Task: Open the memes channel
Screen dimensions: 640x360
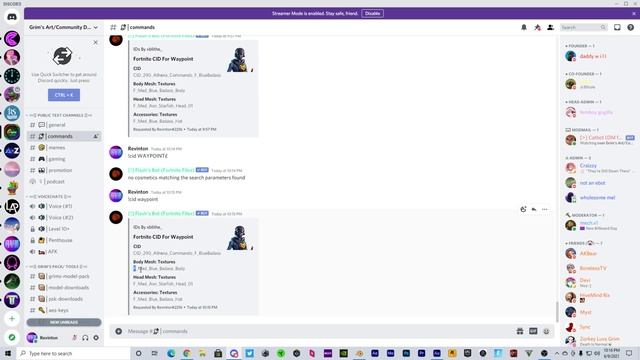Action: (64, 148)
